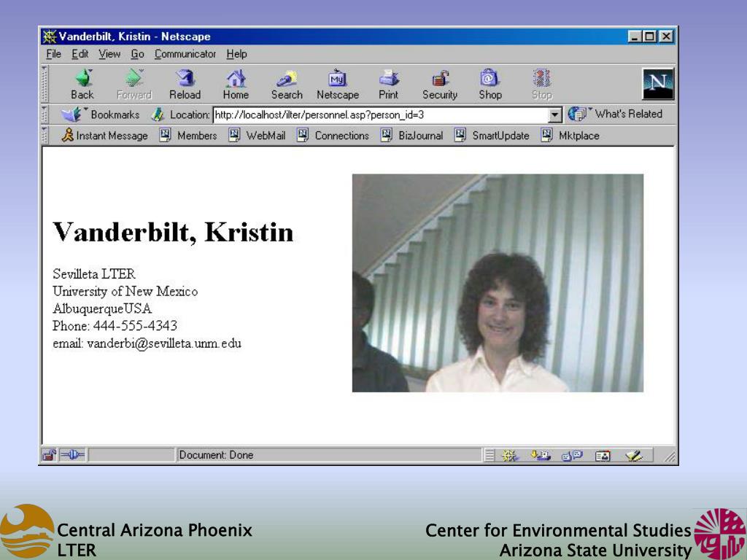Open Composer from the component bar
Image resolution: width=747 pixels, height=560 pixels.
tap(634, 456)
